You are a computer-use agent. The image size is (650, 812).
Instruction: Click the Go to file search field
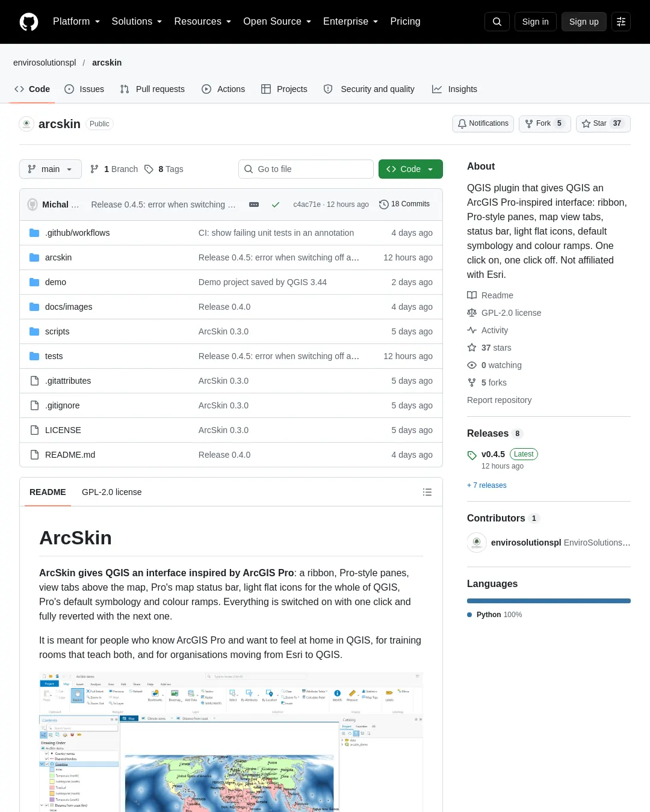[x=306, y=169]
